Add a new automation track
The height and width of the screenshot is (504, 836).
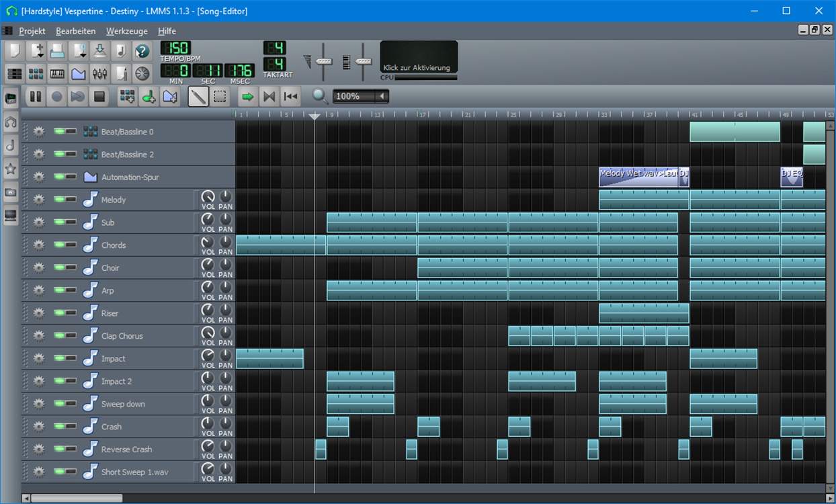170,97
